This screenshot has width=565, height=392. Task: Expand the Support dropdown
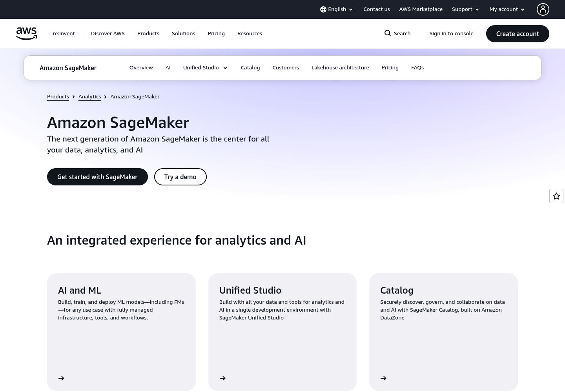tap(465, 9)
